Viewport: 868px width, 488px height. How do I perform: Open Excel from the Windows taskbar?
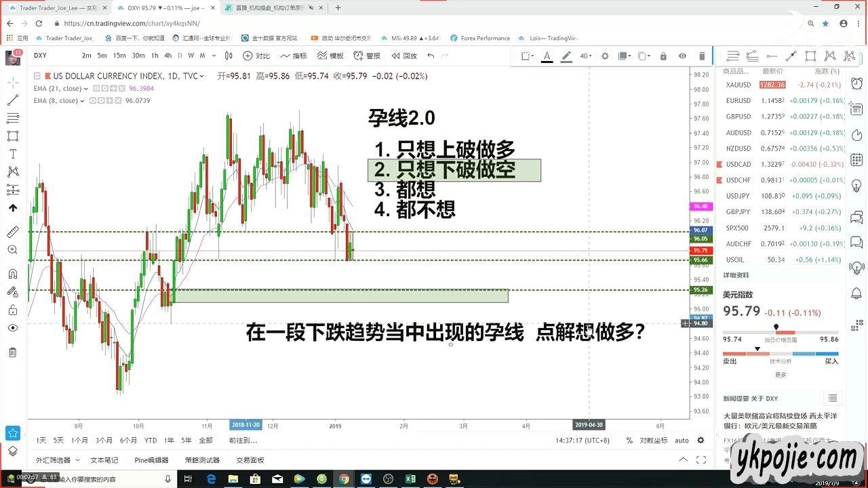pos(410,479)
